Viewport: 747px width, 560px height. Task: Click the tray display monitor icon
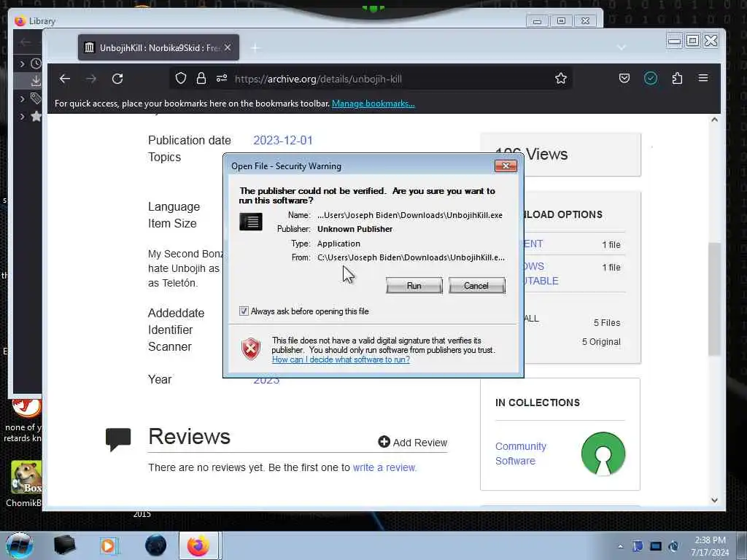[656, 546]
